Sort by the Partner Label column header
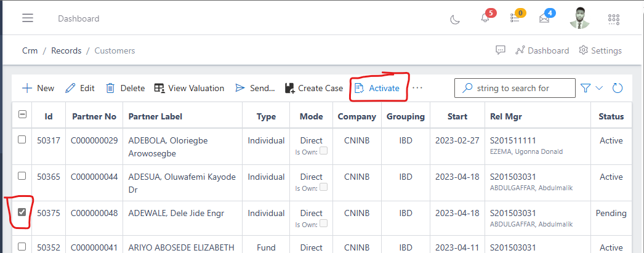This screenshot has height=253, width=644. tap(155, 116)
